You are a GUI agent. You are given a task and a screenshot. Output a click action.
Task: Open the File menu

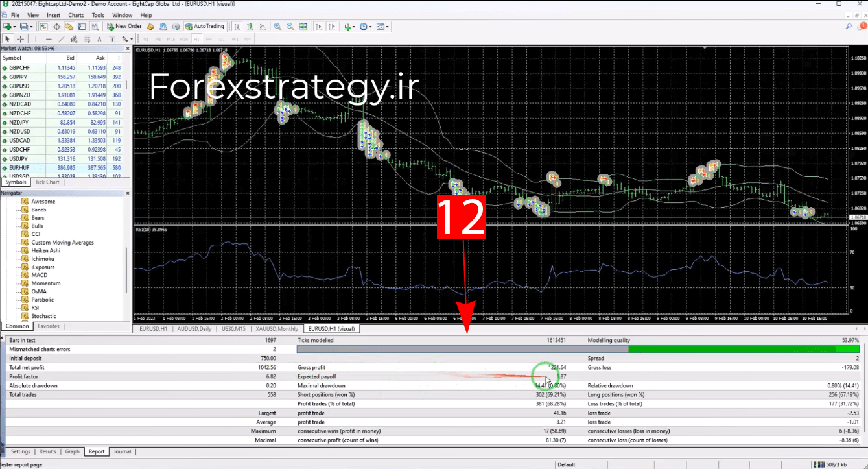[14, 15]
